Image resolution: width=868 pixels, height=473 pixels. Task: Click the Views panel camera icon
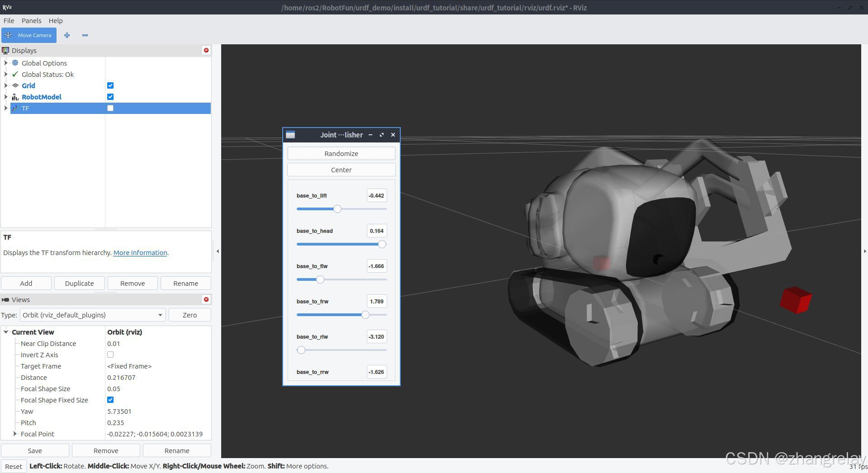pos(5,299)
